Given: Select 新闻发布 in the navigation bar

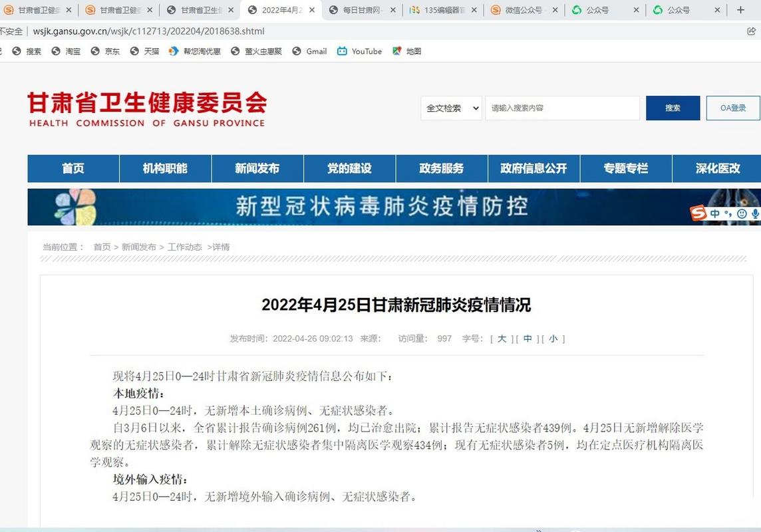Looking at the screenshot, I should (x=257, y=168).
